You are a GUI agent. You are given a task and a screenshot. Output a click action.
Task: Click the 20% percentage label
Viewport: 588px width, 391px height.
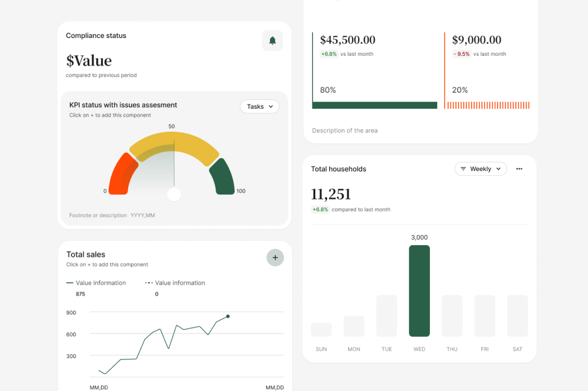coord(460,90)
